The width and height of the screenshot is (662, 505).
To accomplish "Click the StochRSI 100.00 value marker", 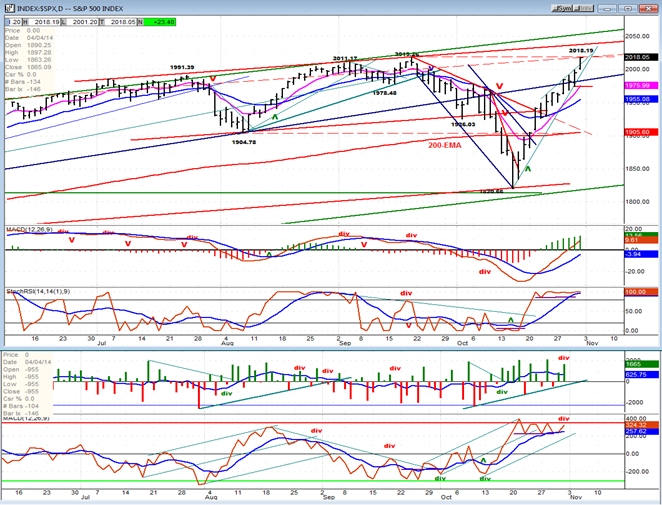I will [641, 292].
